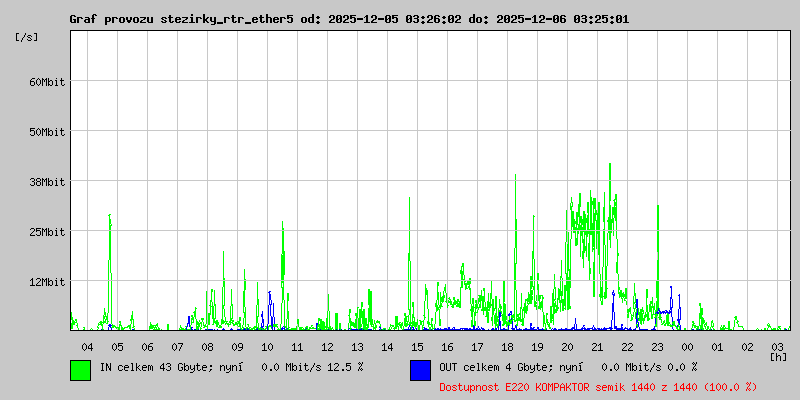This screenshot has width=800, height=400.
Task: Click the 'IN celkem 43 Gbyte' legend text
Action: coord(155,368)
